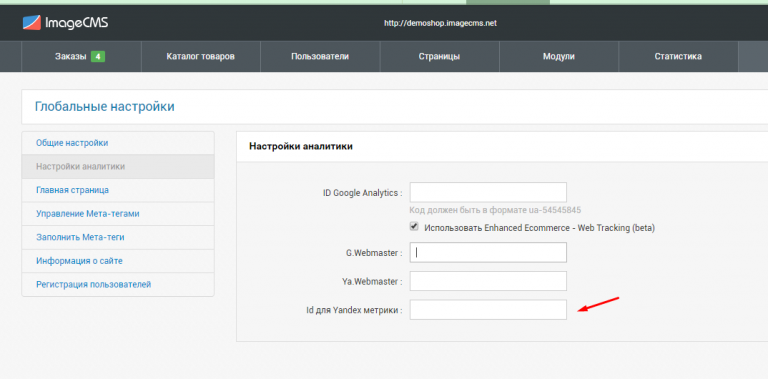Open the Страницы menu
This screenshot has height=379, width=768.
pyautogui.click(x=439, y=57)
